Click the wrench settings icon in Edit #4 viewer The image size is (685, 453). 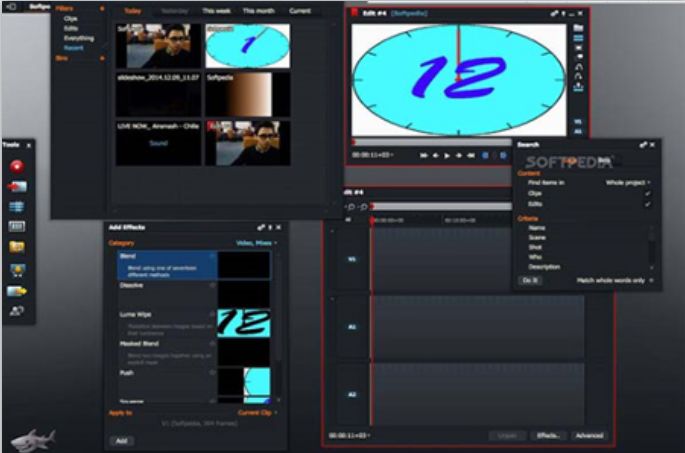coord(554,14)
